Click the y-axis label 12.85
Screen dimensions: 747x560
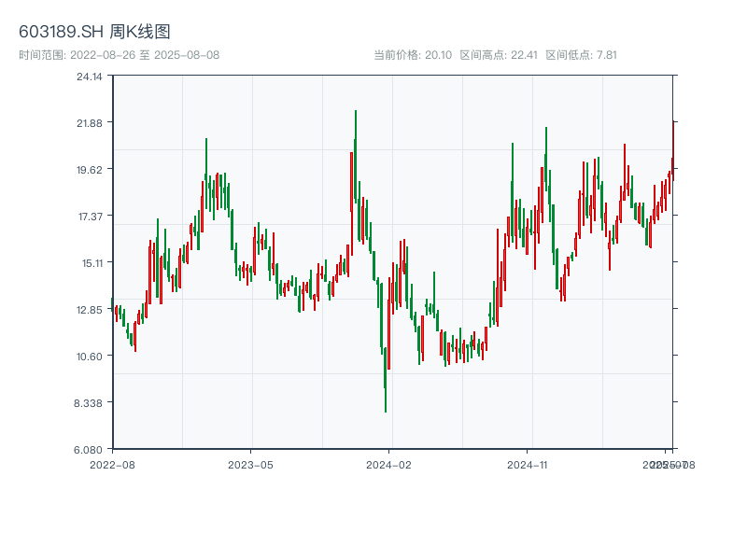point(90,310)
